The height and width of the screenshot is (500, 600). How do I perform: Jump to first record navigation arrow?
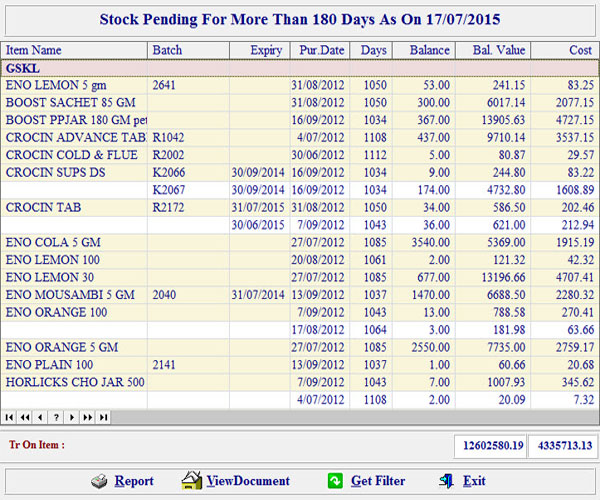10,417
